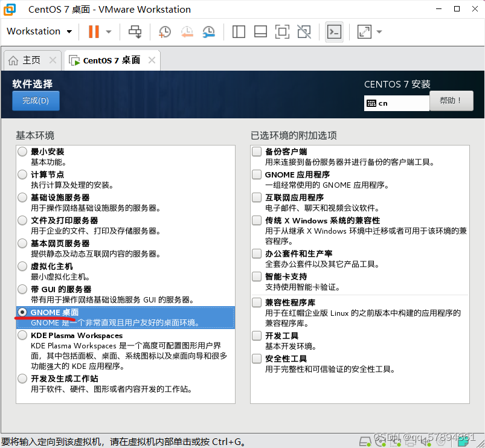Revert to the previous snapshot icon
Screen dimensions: 485x448
(x=187, y=31)
